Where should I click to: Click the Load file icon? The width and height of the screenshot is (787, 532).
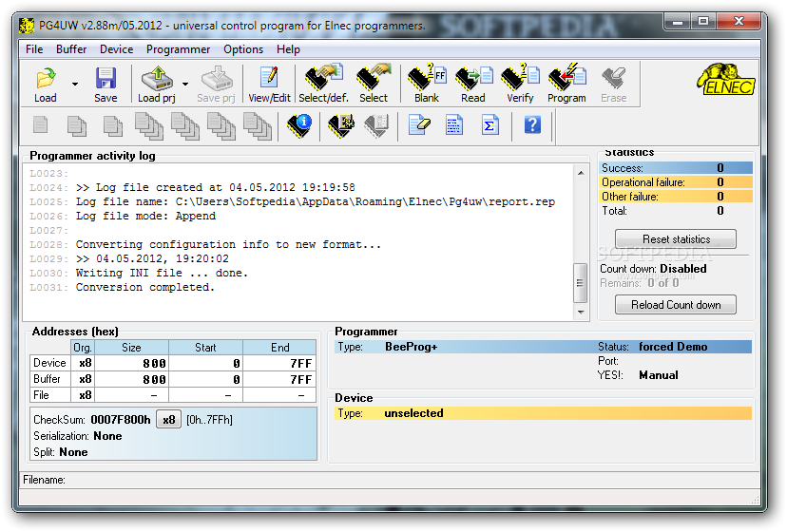pyautogui.click(x=46, y=85)
